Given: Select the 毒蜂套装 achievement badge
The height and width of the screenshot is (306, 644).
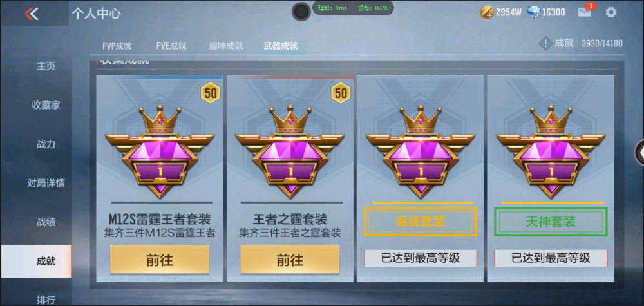Looking at the screenshot, I should click(x=420, y=152).
